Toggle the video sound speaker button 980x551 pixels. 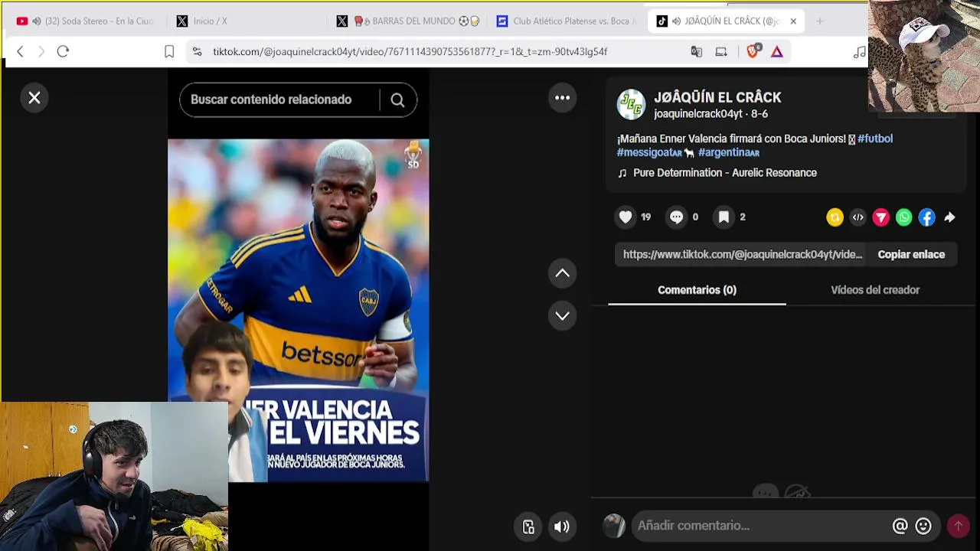pos(561,527)
